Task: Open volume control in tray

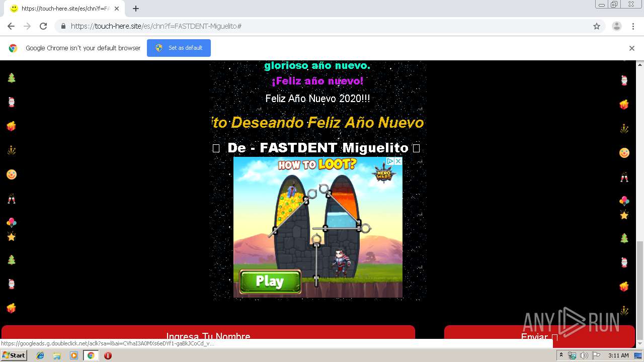Action: (x=584, y=355)
